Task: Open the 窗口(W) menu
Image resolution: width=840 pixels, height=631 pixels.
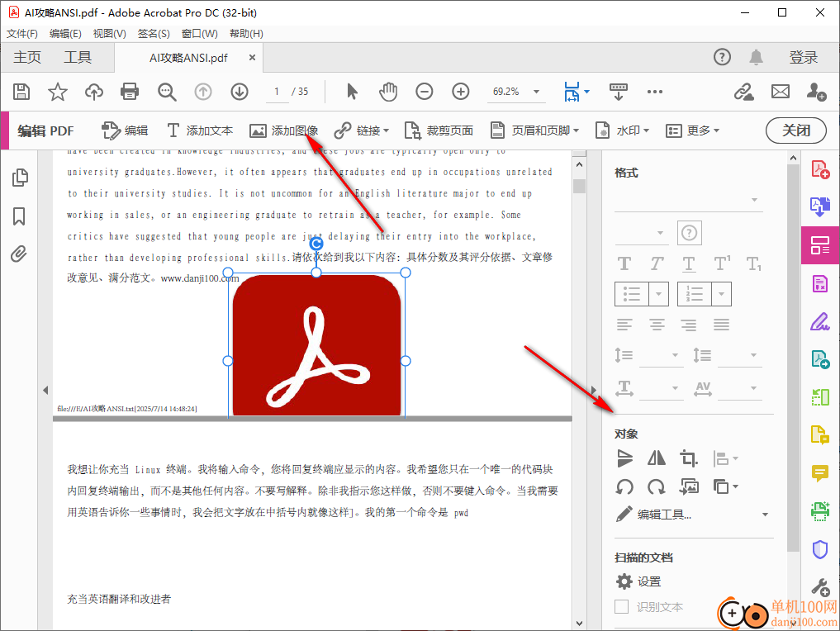Action: tap(199, 34)
